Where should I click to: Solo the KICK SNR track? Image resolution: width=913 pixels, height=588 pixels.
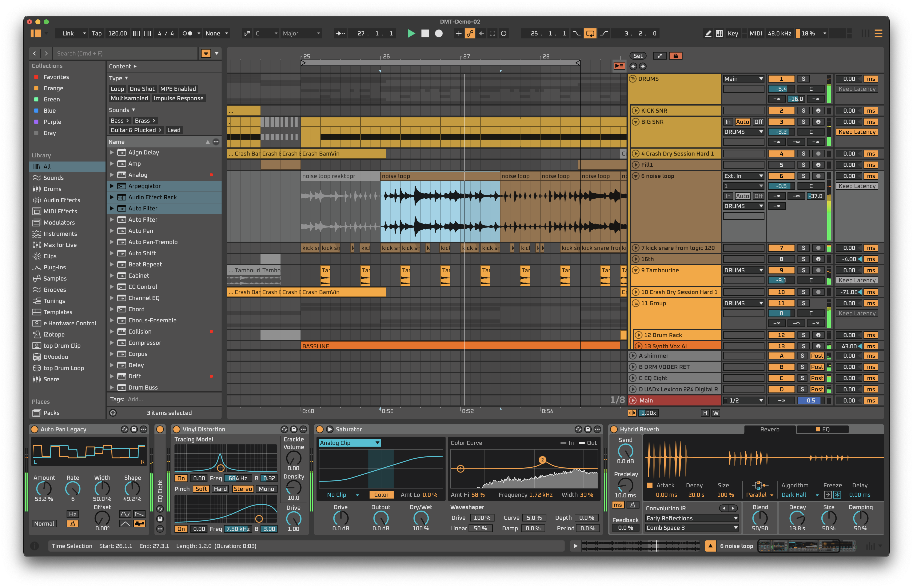pos(803,111)
